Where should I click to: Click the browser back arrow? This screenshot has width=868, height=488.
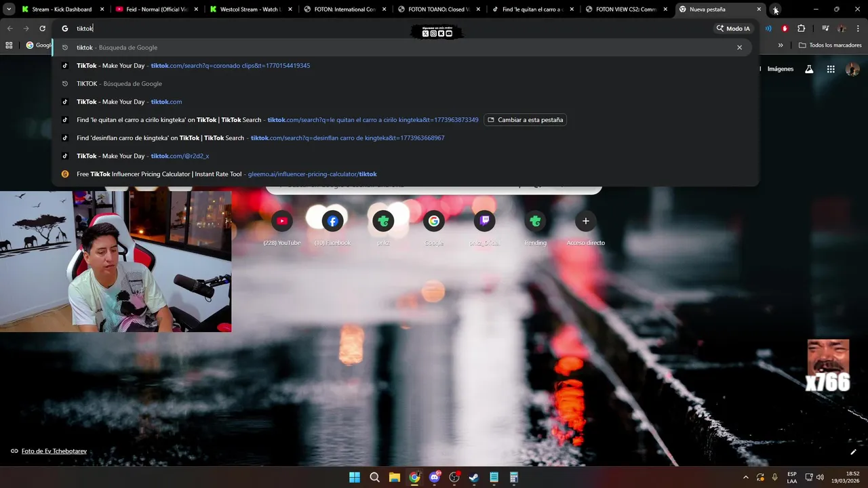9,28
